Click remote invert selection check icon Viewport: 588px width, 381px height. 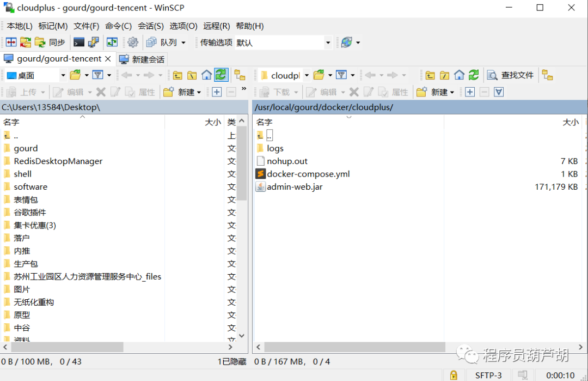pyautogui.click(x=499, y=92)
